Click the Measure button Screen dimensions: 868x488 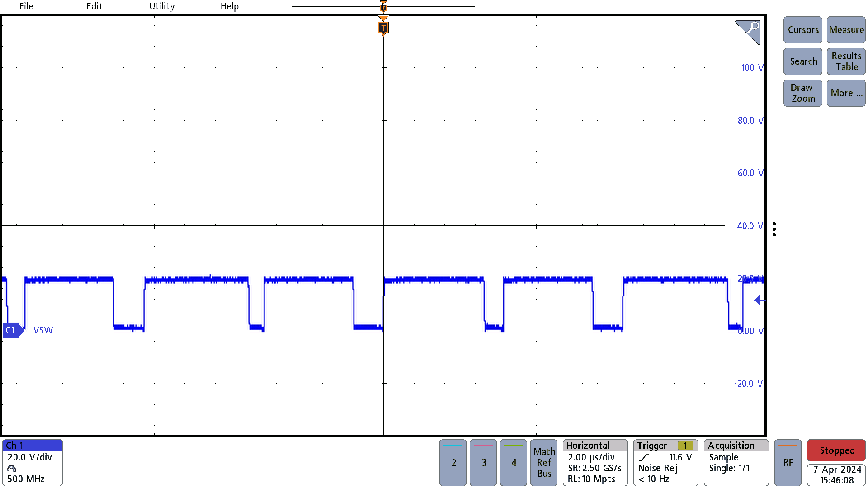[846, 30]
